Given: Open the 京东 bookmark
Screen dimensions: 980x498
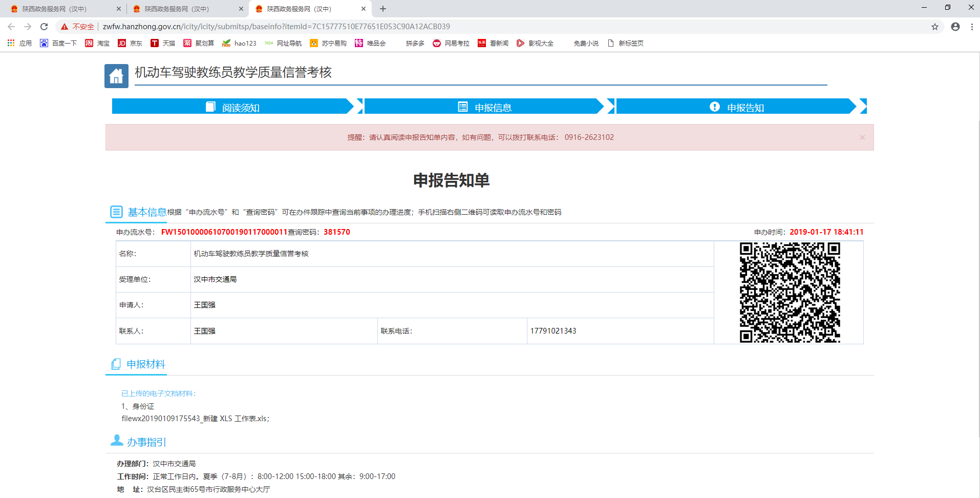Looking at the screenshot, I should click(x=130, y=44).
